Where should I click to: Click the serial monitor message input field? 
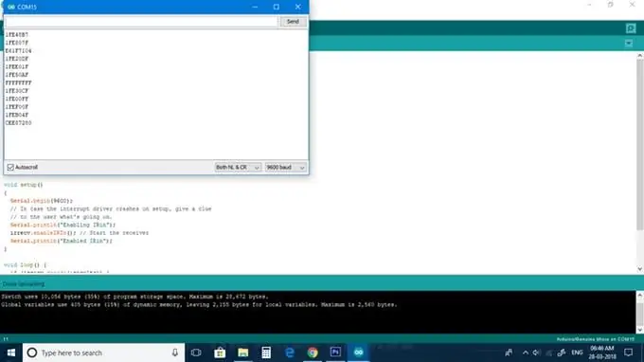point(142,22)
